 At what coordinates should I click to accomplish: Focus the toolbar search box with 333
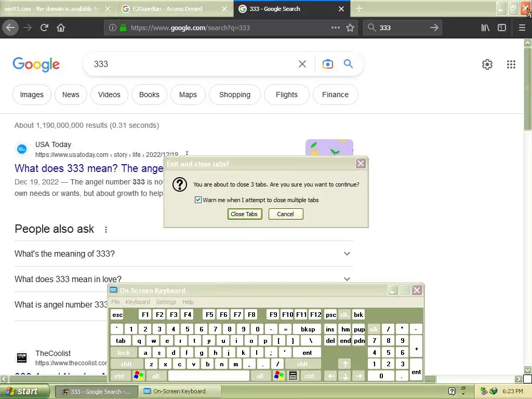tap(402, 28)
